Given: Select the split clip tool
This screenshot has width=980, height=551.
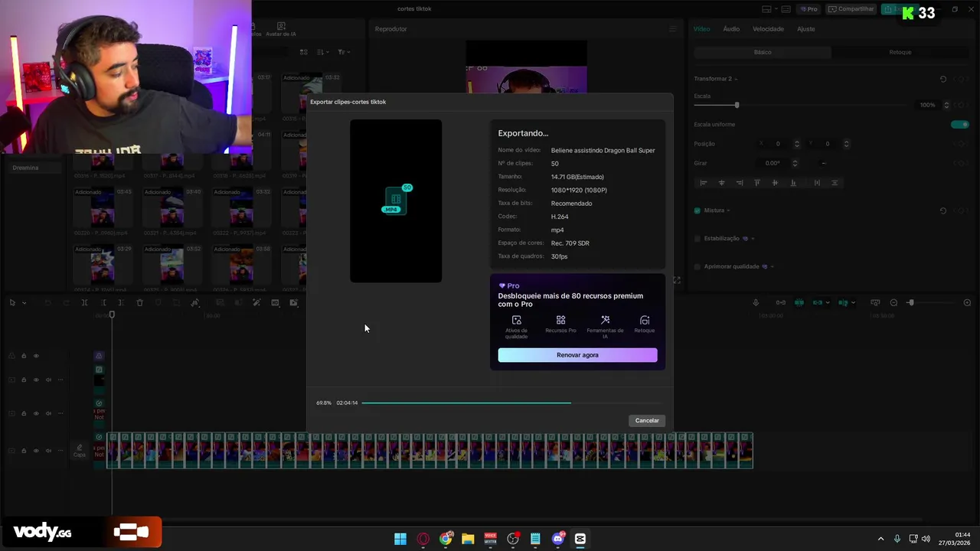Looking at the screenshot, I should point(84,303).
